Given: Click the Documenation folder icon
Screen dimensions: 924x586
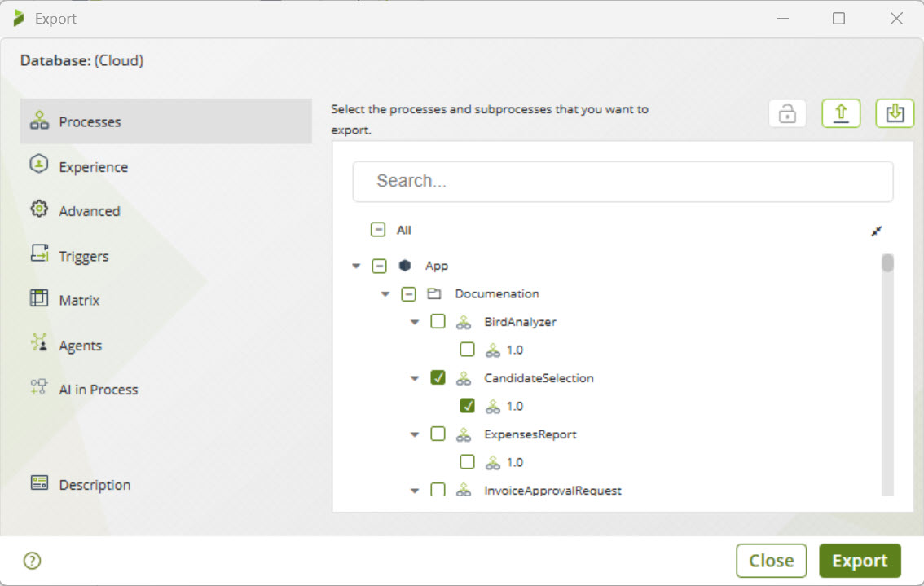Looking at the screenshot, I should click(434, 293).
